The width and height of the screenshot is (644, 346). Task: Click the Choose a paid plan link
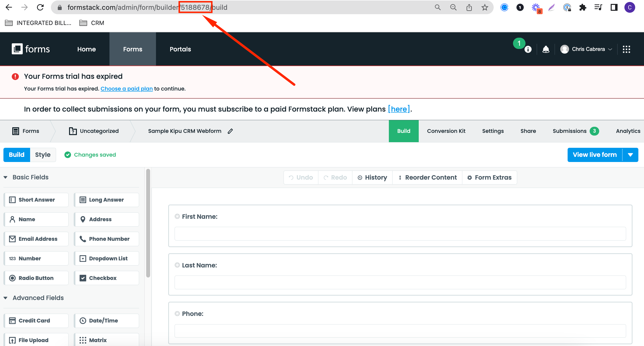coord(127,88)
